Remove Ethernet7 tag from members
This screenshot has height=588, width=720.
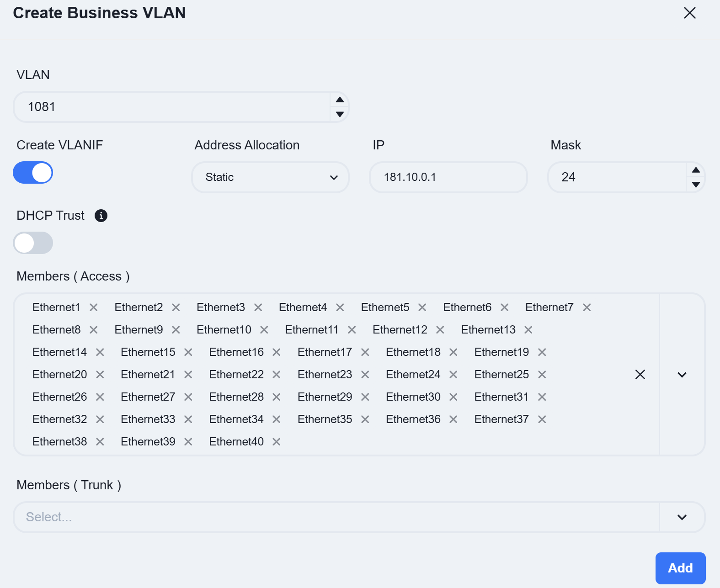(x=587, y=307)
